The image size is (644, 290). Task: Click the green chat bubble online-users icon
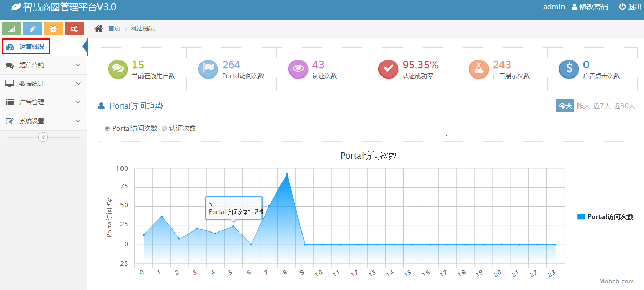(x=118, y=69)
